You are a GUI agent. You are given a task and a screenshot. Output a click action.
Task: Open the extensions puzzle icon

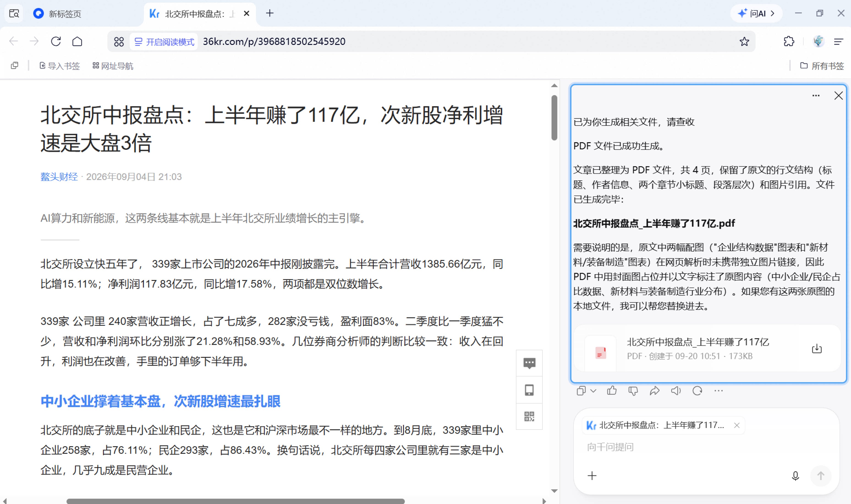coord(788,41)
